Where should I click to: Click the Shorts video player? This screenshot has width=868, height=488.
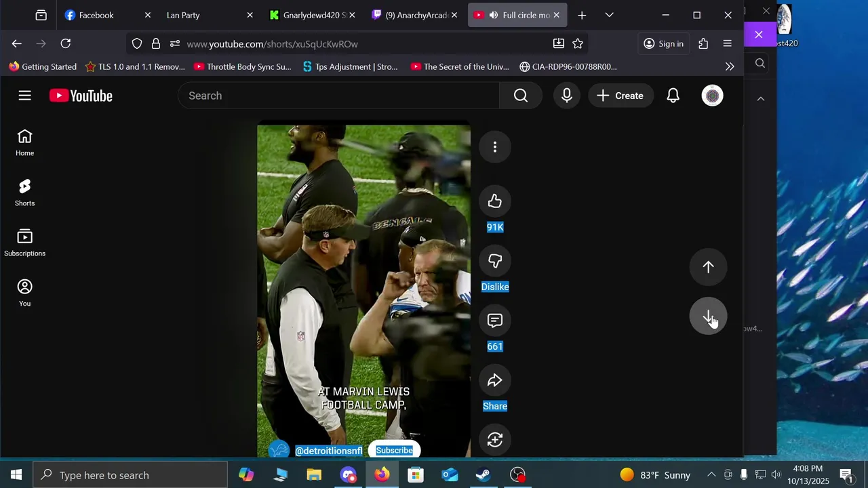[x=363, y=290]
